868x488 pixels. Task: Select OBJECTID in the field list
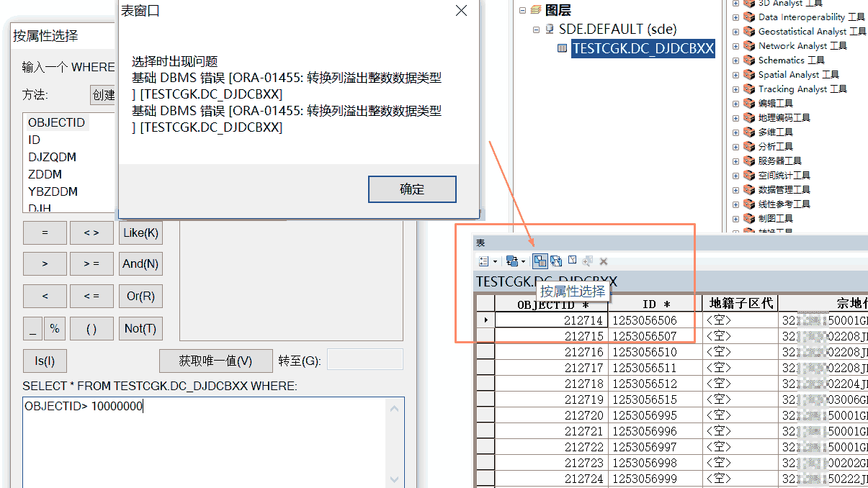tap(57, 122)
